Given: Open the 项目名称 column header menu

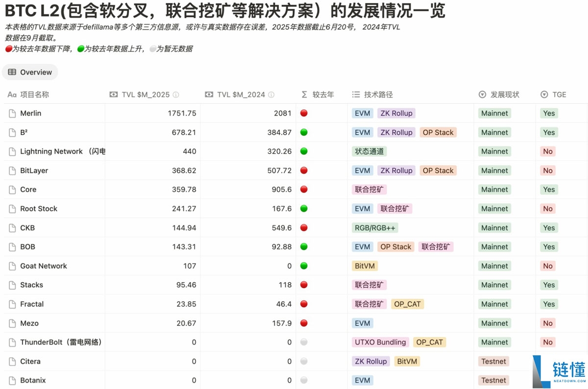Looking at the screenshot, I should 34,95.
